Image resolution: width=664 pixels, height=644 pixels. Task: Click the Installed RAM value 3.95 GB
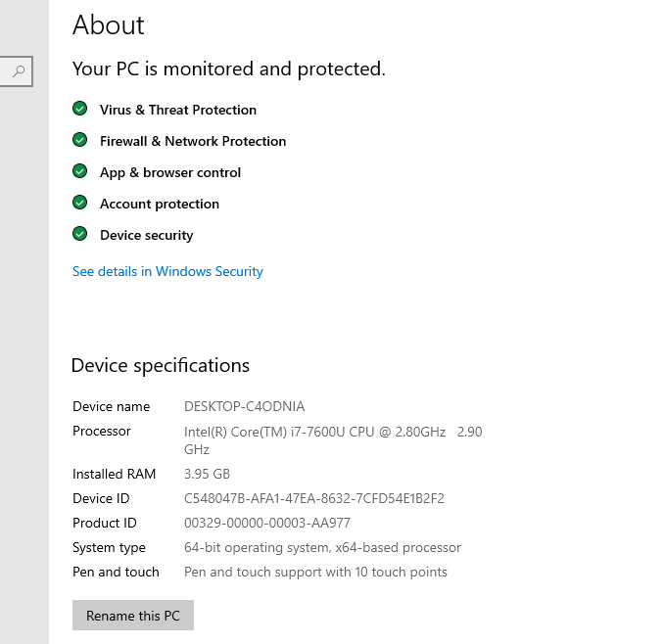click(x=207, y=474)
